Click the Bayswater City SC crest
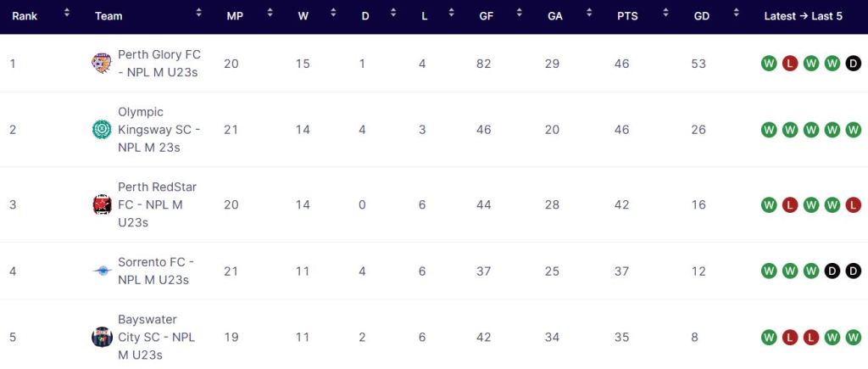Image resolution: width=868 pixels, height=369 pixels. coord(102,337)
